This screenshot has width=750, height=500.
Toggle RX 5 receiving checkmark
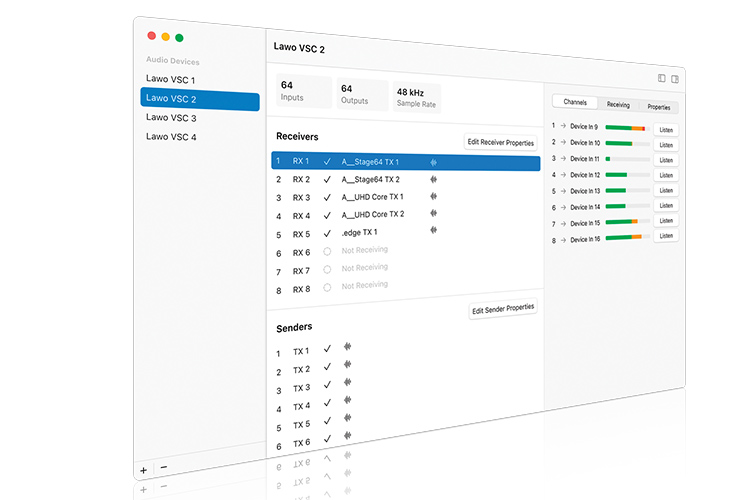[x=327, y=233]
